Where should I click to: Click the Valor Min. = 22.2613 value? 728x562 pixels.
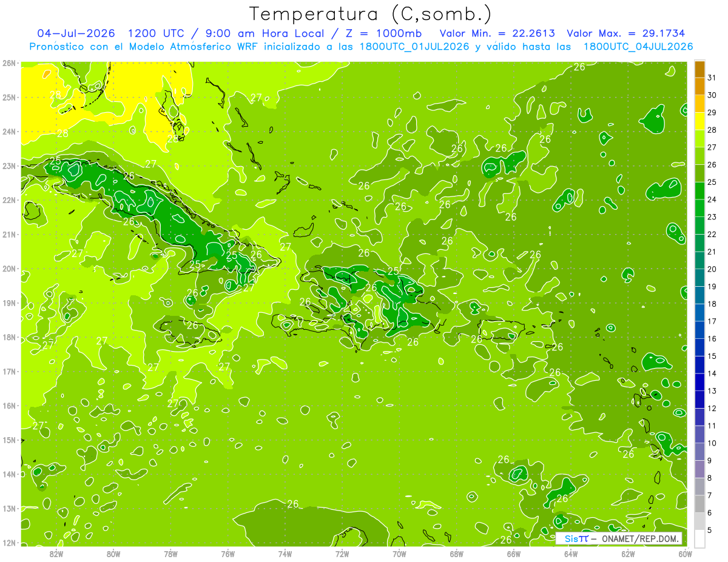pyautogui.click(x=498, y=33)
